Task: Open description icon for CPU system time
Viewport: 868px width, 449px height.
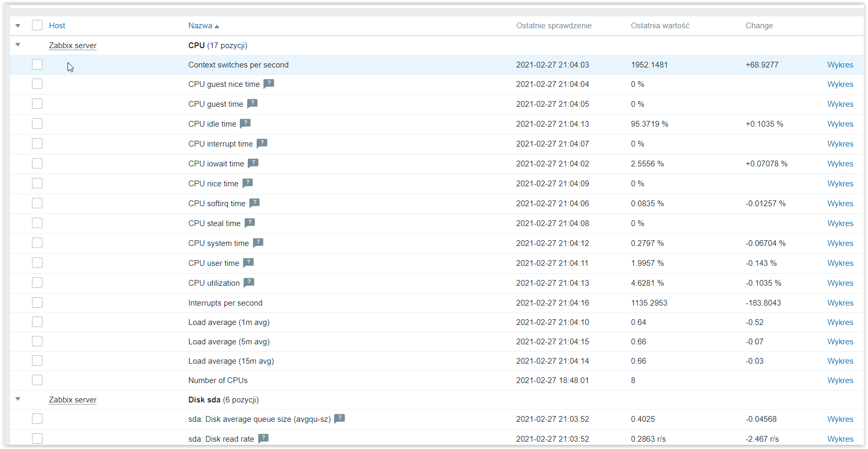Action: 258,242
